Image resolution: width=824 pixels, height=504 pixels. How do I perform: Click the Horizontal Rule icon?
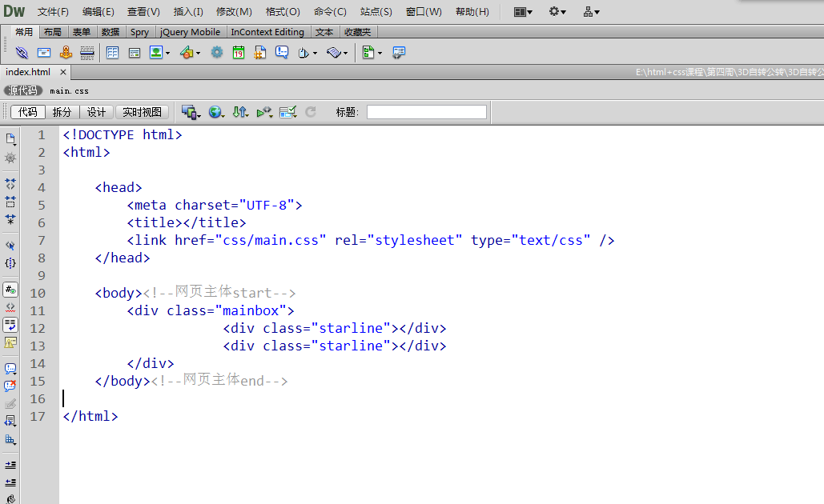point(87,53)
